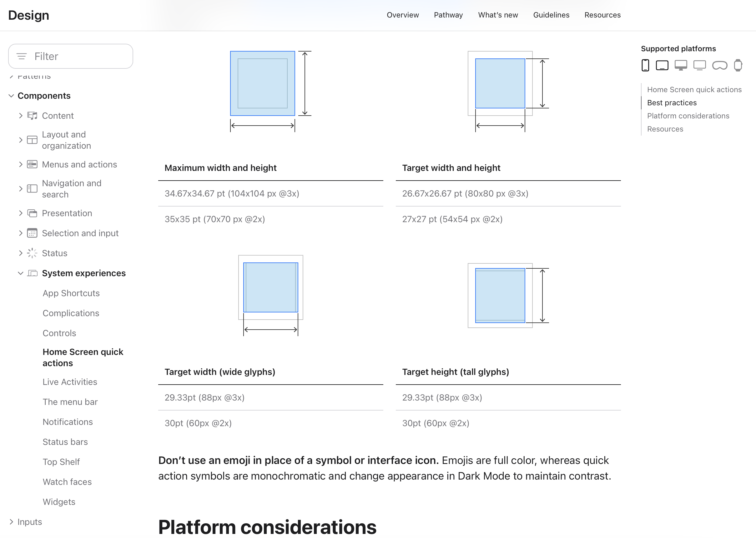
Task: Click the Apple TV platform icon
Action: (699, 65)
